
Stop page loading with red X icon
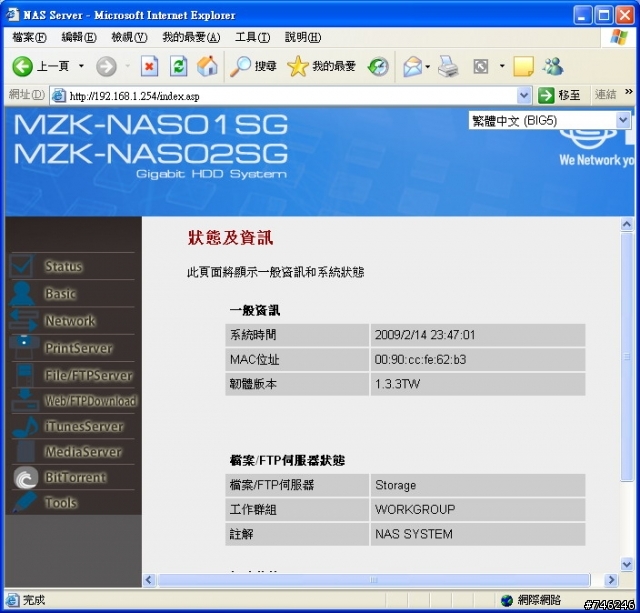[x=149, y=66]
